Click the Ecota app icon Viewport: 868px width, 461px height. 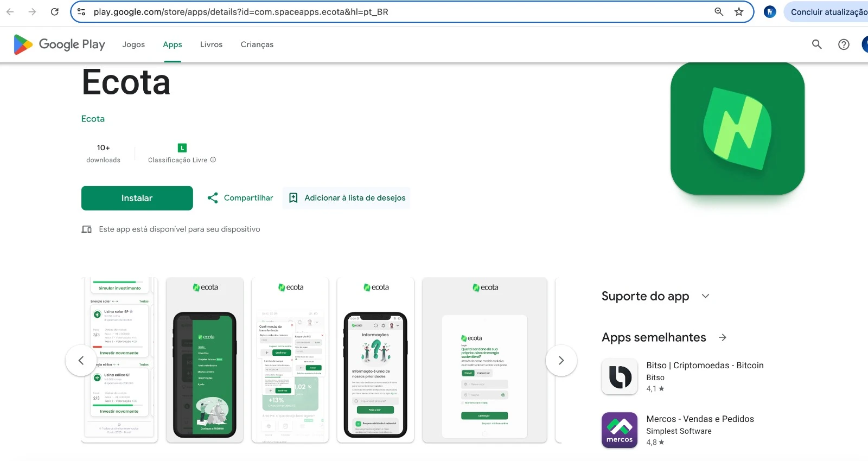click(737, 129)
